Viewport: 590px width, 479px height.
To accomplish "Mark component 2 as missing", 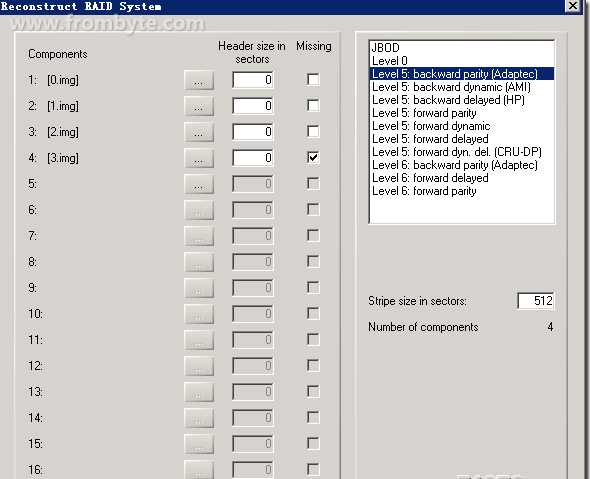I will (x=313, y=105).
